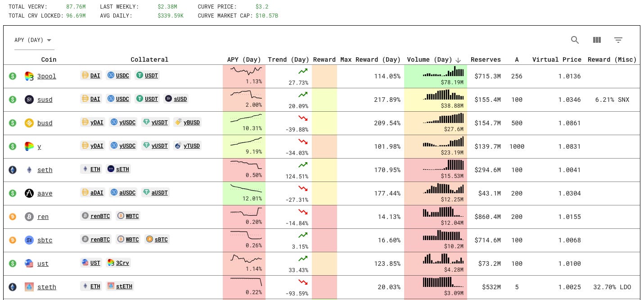Click sUSD collateral chip in susd row
Image resolution: width=644 pixels, height=300 pixels.
pos(176,99)
